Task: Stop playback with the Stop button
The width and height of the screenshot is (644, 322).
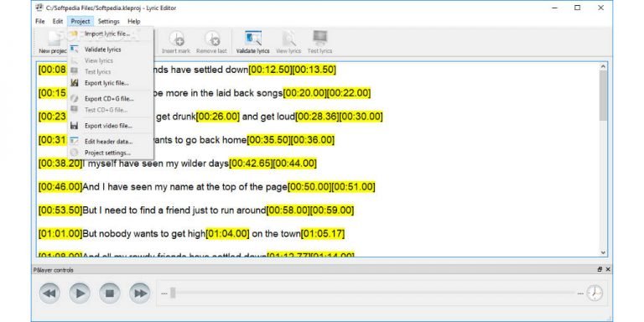Action: (110, 293)
